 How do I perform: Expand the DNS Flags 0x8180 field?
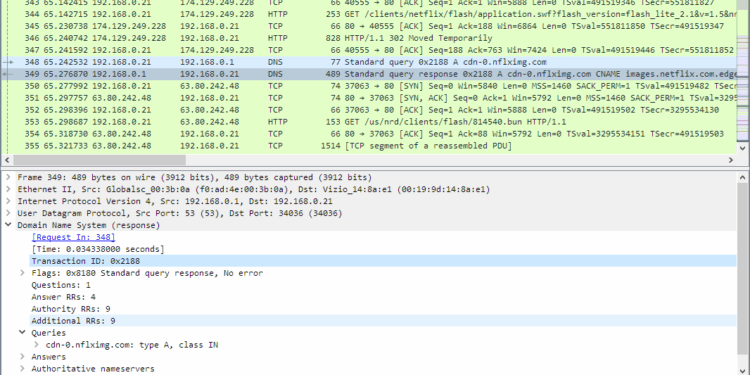click(22, 273)
